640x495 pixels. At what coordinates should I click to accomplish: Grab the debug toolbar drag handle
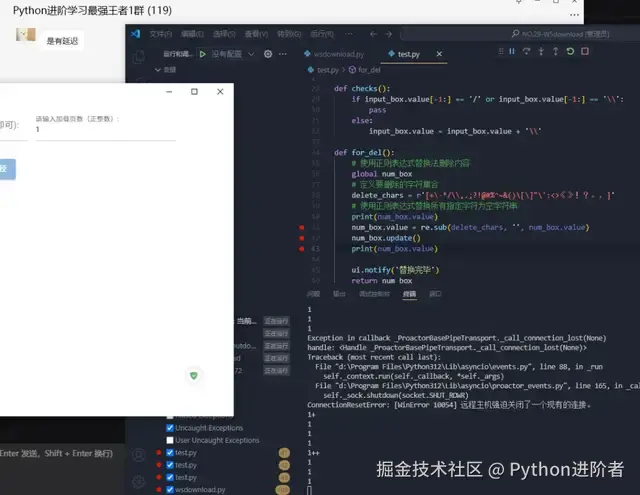tap(501, 51)
